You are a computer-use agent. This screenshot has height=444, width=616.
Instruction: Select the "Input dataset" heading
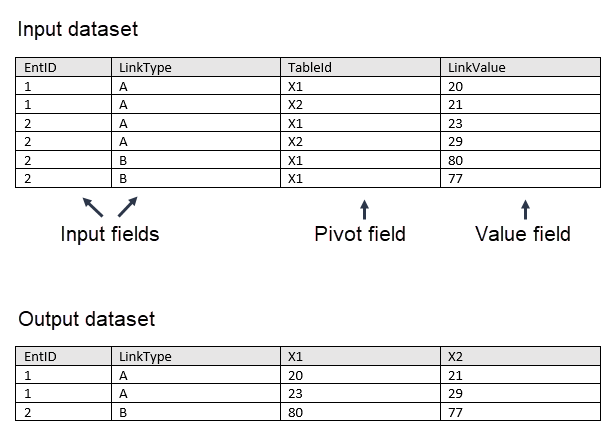coord(78,29)
